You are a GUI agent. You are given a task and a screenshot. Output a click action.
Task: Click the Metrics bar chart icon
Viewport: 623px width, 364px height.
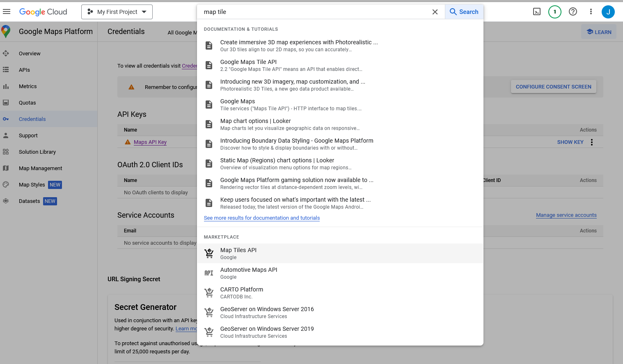6,86
